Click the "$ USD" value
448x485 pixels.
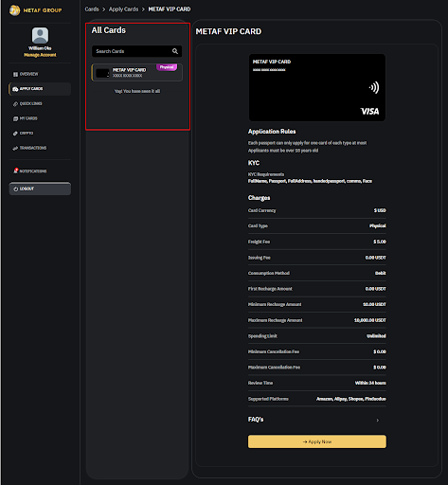[x=380, y=210]
